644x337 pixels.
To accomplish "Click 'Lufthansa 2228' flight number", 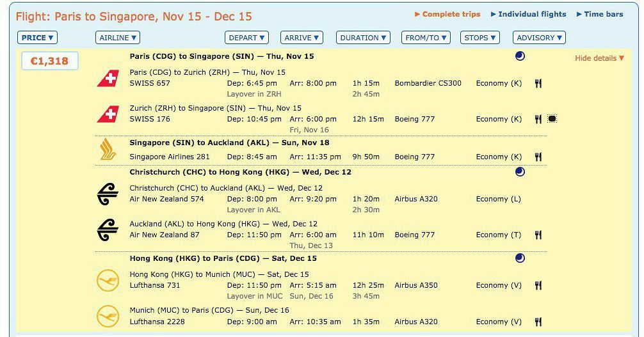I will (157, 322).
